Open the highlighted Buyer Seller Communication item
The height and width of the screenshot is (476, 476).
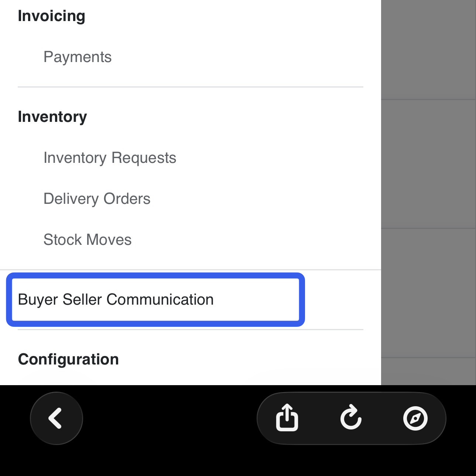(116, 299)
